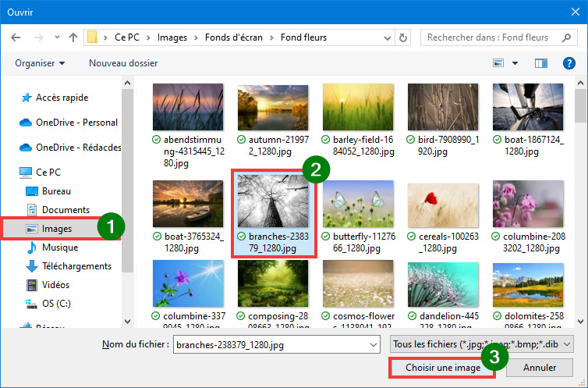Select the branches-238379 tree thumbnail
The image size is (588, 388).
pos(273,201)
